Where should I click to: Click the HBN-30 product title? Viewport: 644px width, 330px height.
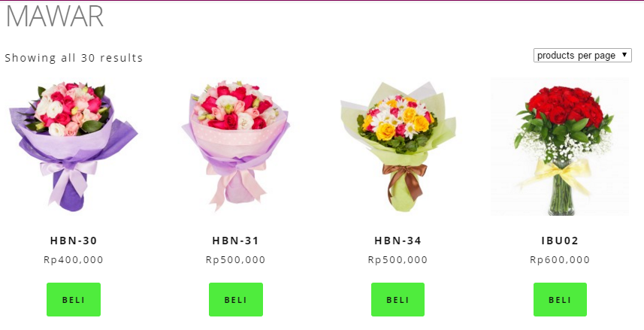coord(74,241)
